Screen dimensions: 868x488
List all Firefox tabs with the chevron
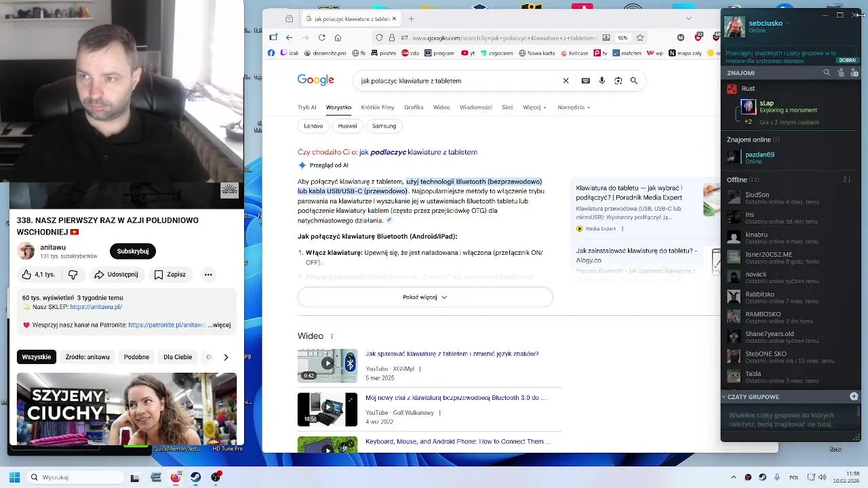pyautogui.click(x=689, y=18)
